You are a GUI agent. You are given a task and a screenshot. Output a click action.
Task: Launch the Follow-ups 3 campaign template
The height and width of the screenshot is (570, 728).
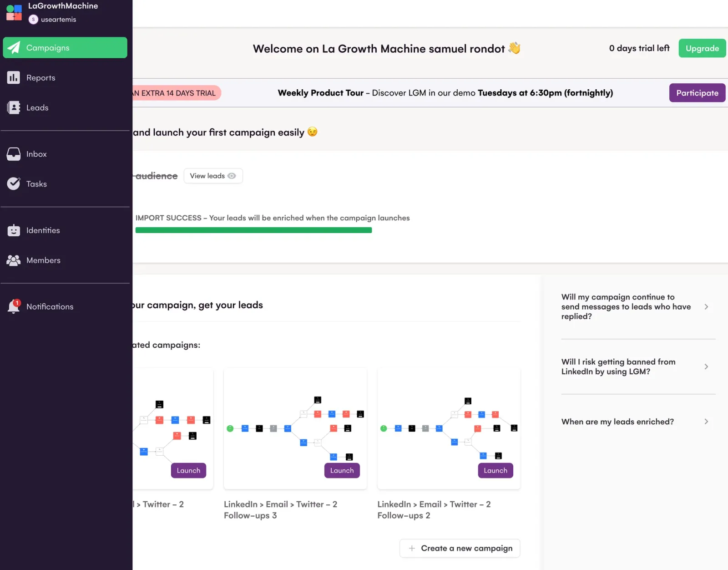[342, 470]
